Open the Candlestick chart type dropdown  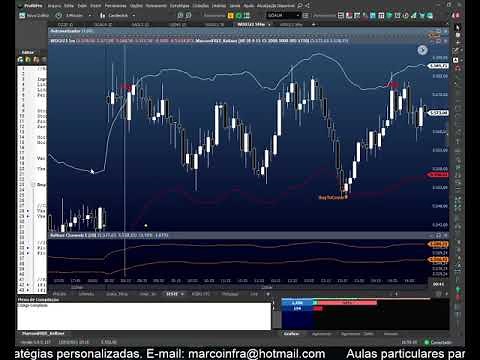pyautogui.click(x=134, y=16)
